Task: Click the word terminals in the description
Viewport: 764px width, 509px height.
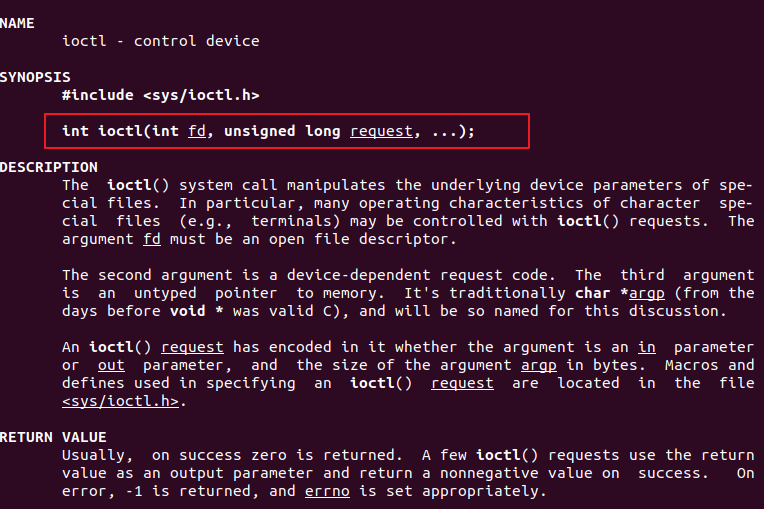Action: [291, 221]
